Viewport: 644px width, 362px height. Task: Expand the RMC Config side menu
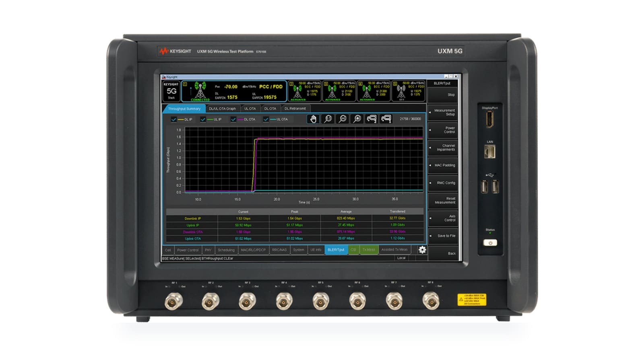pos(442,183)
